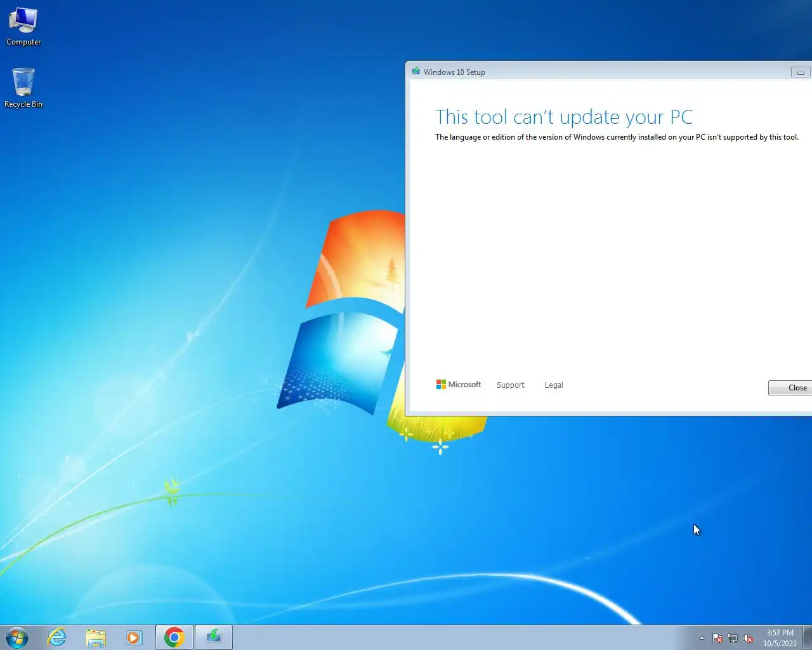Switch to Google Chrome in taskbar

click(x=174, y=637)
